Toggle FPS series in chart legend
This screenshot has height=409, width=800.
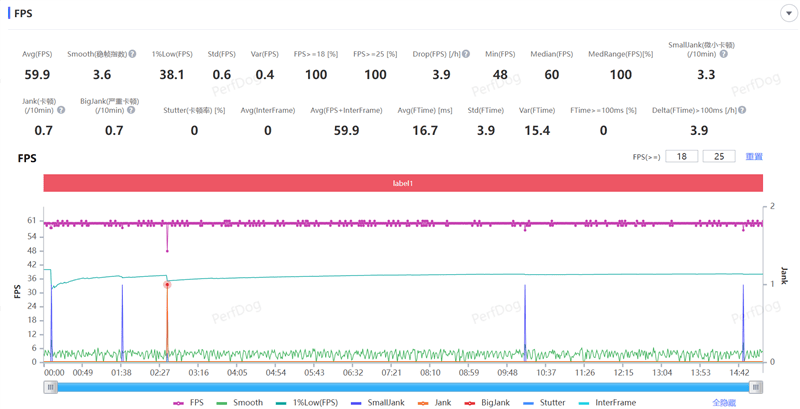pos(192,402)
